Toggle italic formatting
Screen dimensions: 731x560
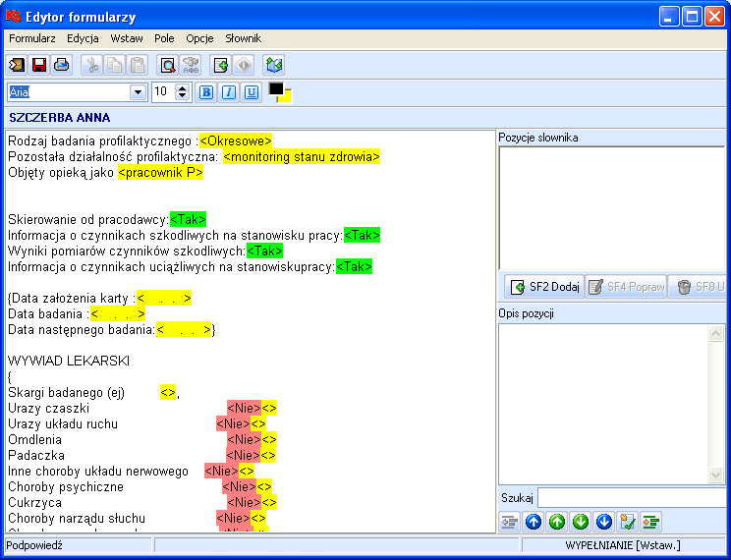(x=228, y=92)
